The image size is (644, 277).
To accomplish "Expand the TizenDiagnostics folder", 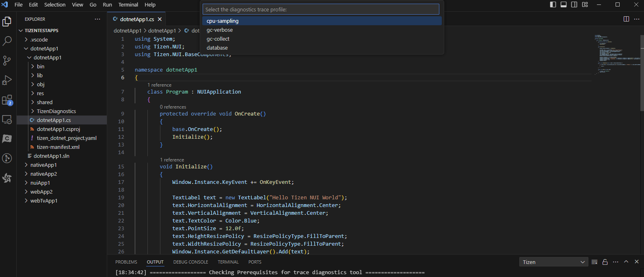I will pos(56,111).
